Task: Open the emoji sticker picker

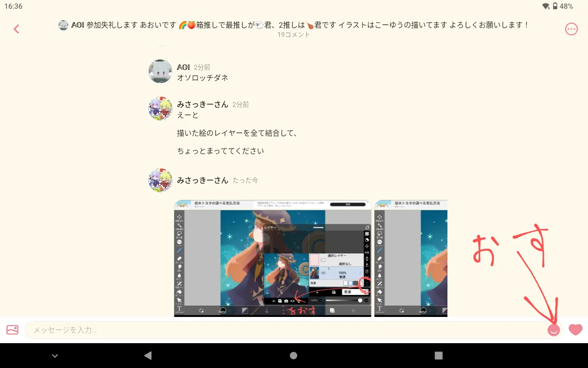Action: tap(554, 330)
